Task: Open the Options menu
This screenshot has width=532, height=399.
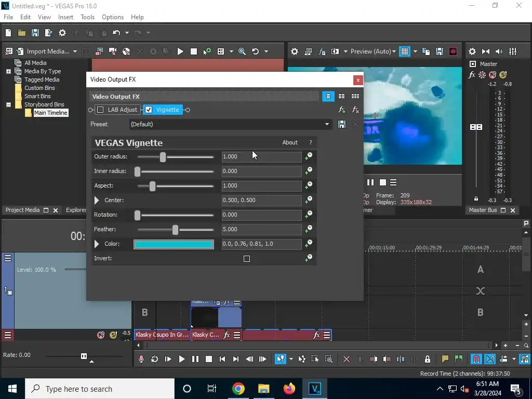Action: coord(113,17)
